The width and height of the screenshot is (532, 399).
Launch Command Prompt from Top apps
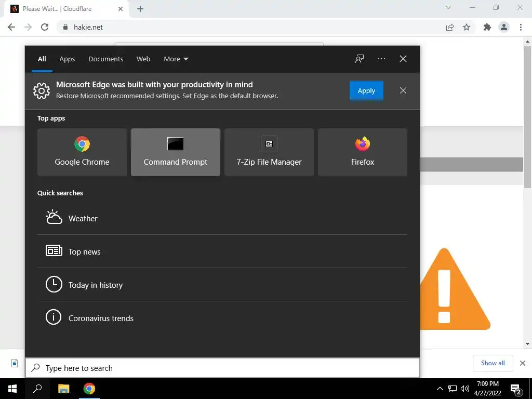(176, 152)
